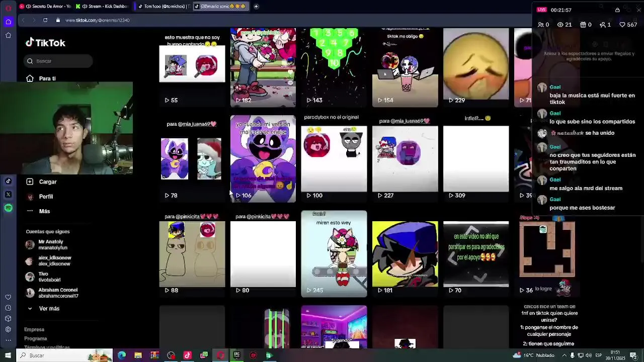The image size is (644, 362).
Task: Click the lock icon in live overlay
Action: (617, 10)
